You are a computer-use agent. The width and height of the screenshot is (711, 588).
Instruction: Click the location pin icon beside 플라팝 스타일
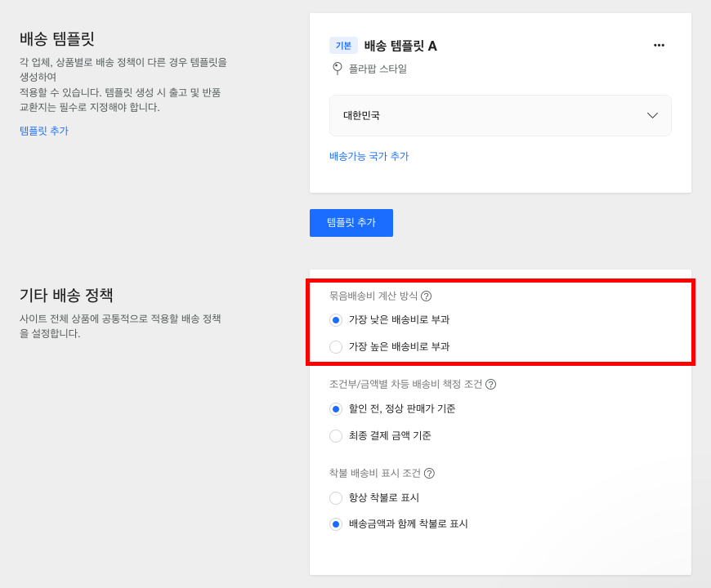click(337, 69)
